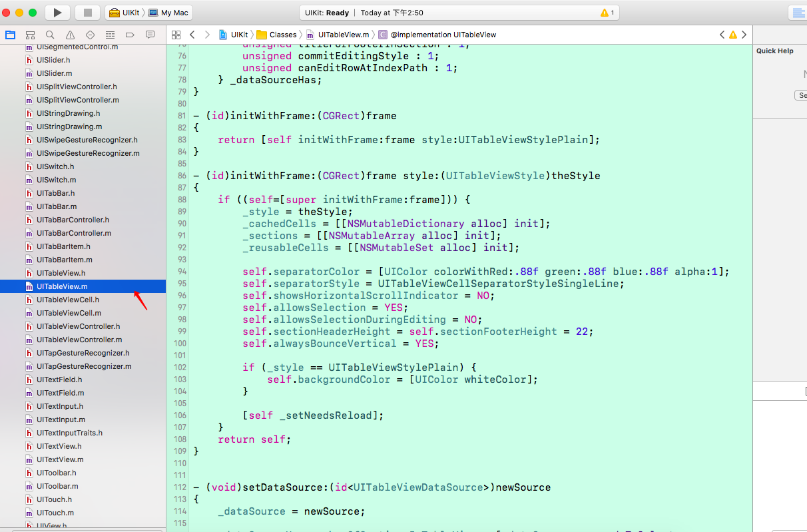Switch to the Test navigator diamond icon

click(90, 35)
